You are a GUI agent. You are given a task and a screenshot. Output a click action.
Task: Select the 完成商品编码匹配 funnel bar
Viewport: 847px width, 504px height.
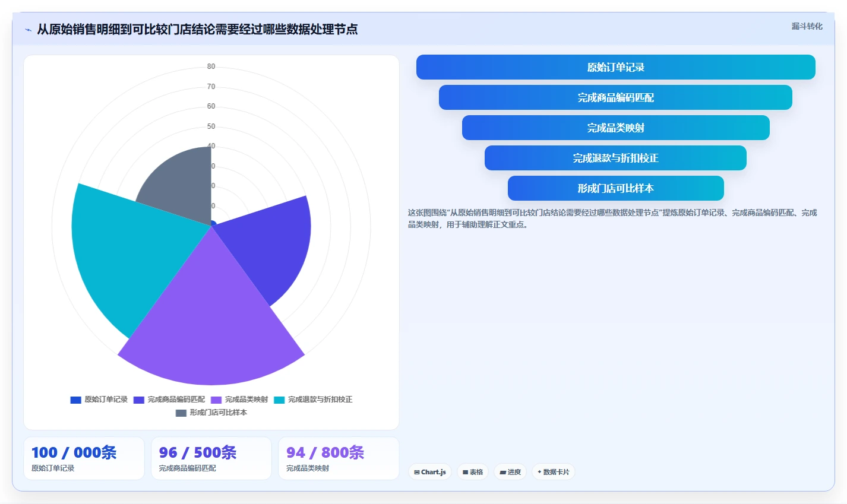click(x=615, y=97)
